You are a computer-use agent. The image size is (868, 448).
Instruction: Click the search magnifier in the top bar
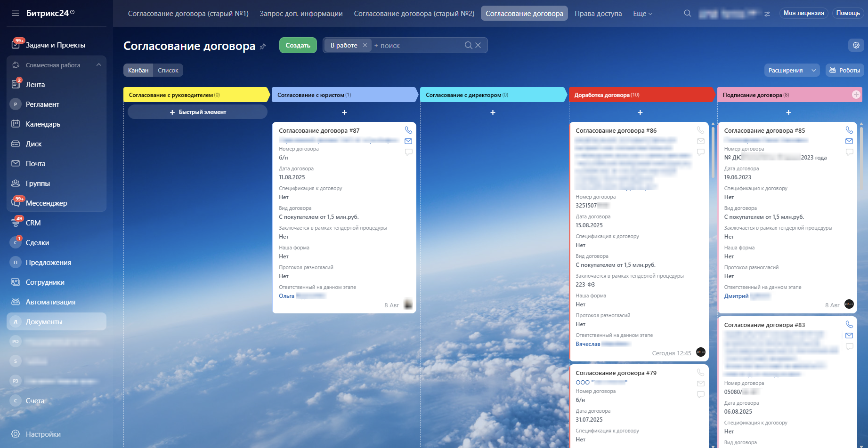coord(688,13)
